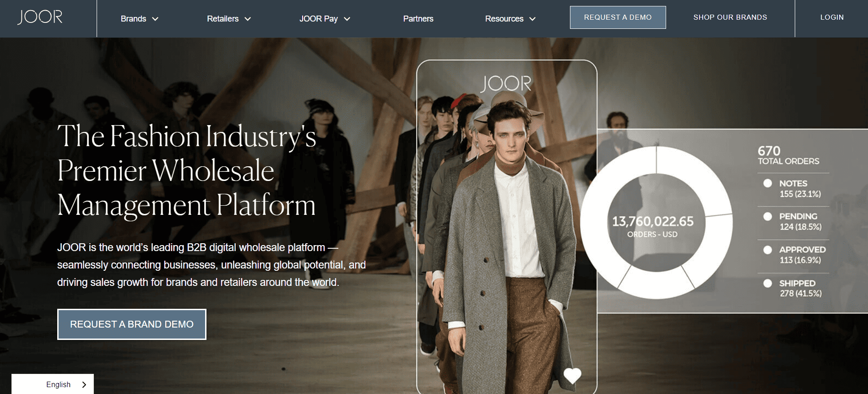Follow the Shop Our Brands link
Screen dimensions: 868x394
point(730,17)
